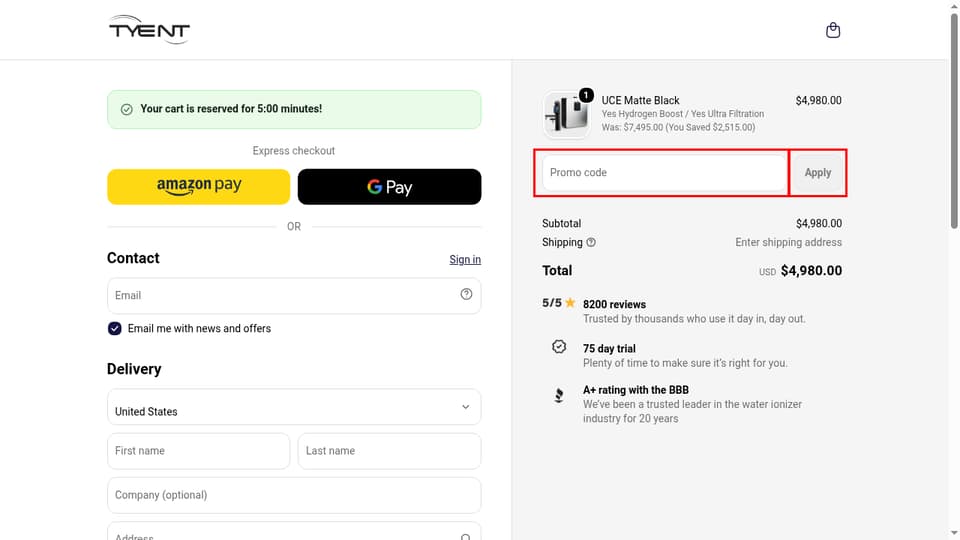Pay with Google Pay
The height and width of the screenshot is (540, 960).
click(389, 187)
